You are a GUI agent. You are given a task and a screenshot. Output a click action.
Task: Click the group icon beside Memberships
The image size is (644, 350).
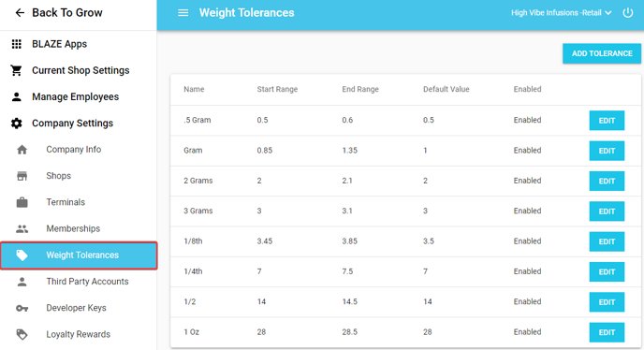coord(22,229)
